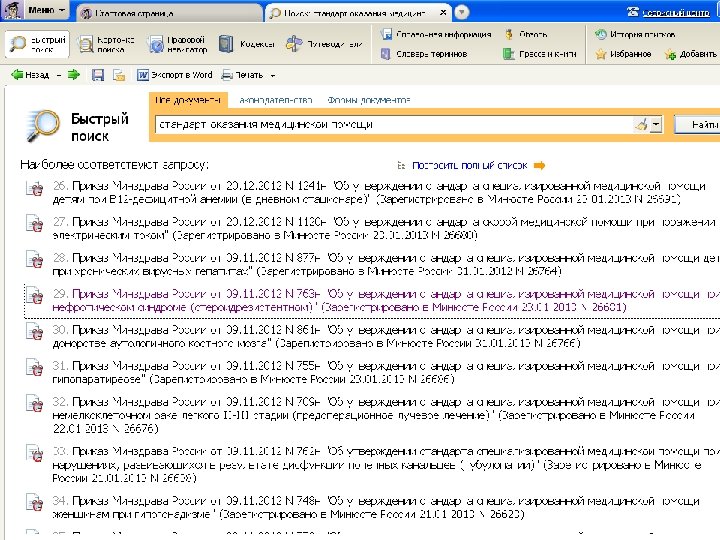Open result 29, order N 763н
Image resolution: width=720 pixels, height=540 pixels.
click(386, 300)
